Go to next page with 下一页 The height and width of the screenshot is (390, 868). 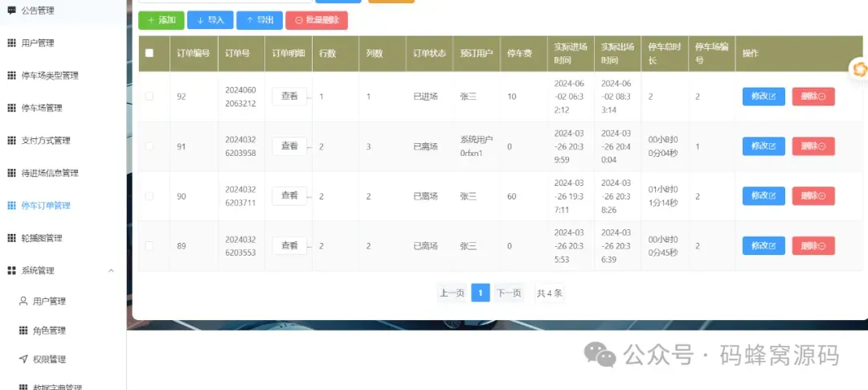[508, 293]
